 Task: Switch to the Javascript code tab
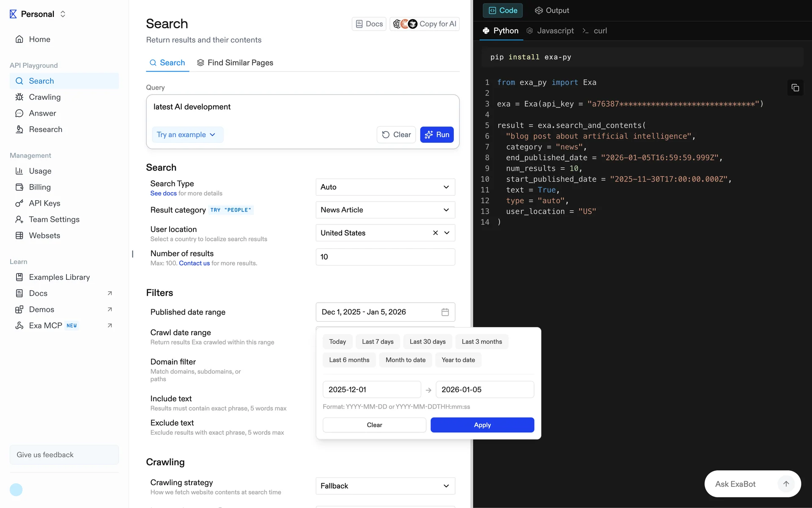(550, 31)
